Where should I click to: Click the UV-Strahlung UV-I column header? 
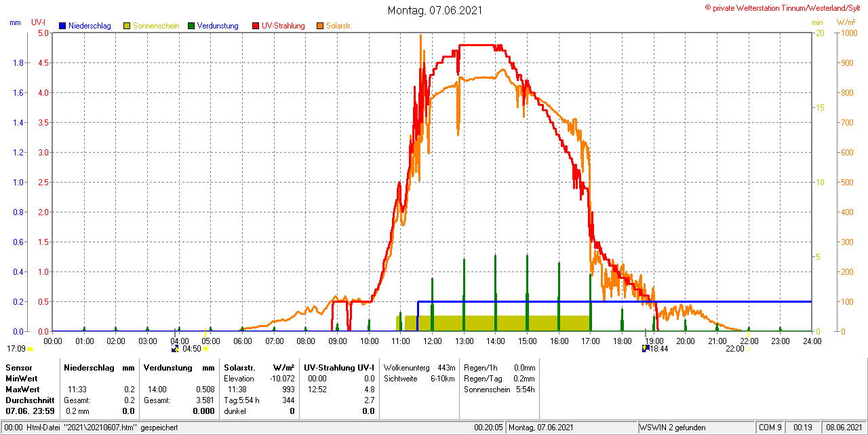pyautogui.click(x=339, y=367)
